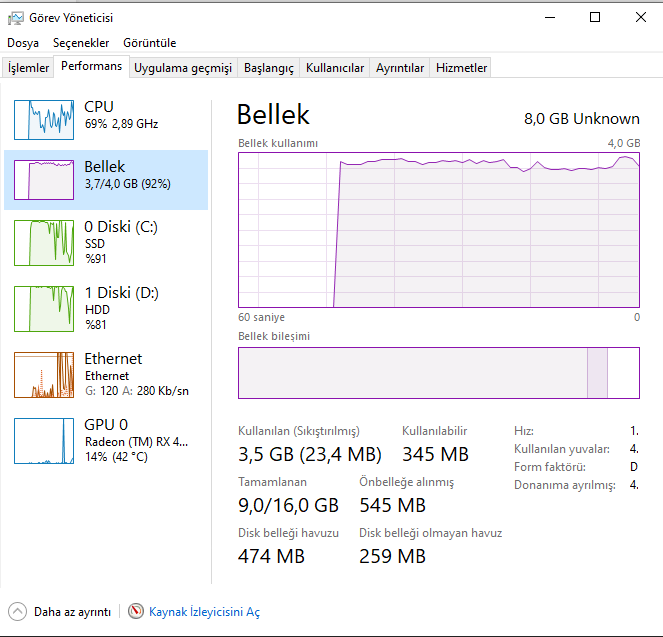Select the Bellek memory graph thumbnail
The height and width of the screenshot is (637, 663).
tap(44, 180)
